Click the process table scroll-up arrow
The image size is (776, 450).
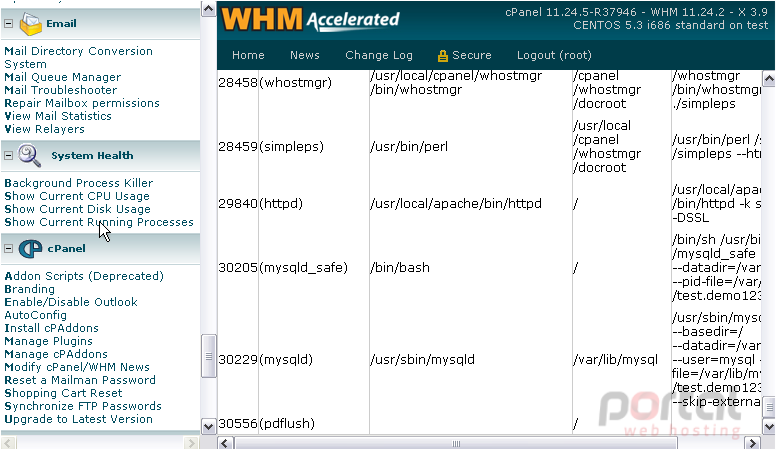[x=769, y=78]
